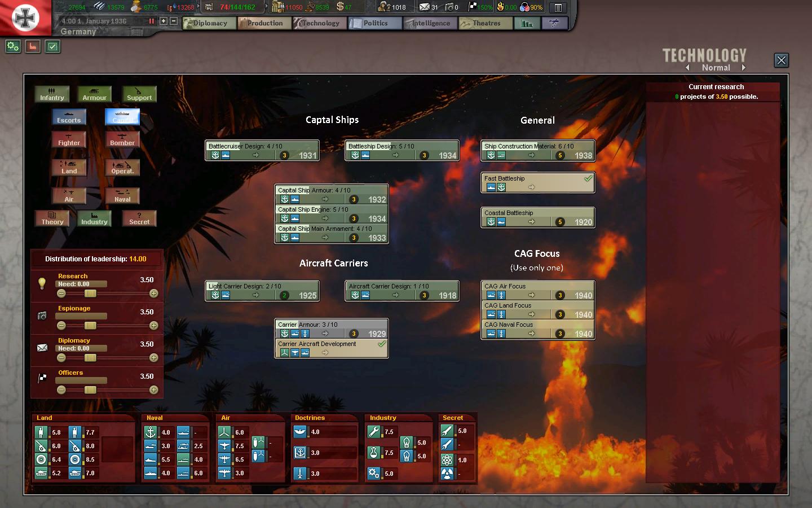Decrease Research leadership with its minus button
Image resolution: width=812 pixels, height=508 pixels.
[61, 294]
